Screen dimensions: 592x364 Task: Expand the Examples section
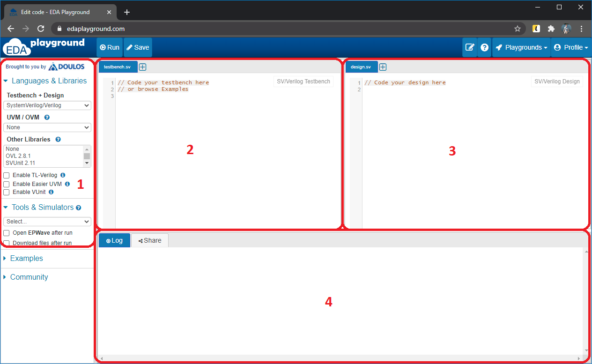(x=26, y=259)
